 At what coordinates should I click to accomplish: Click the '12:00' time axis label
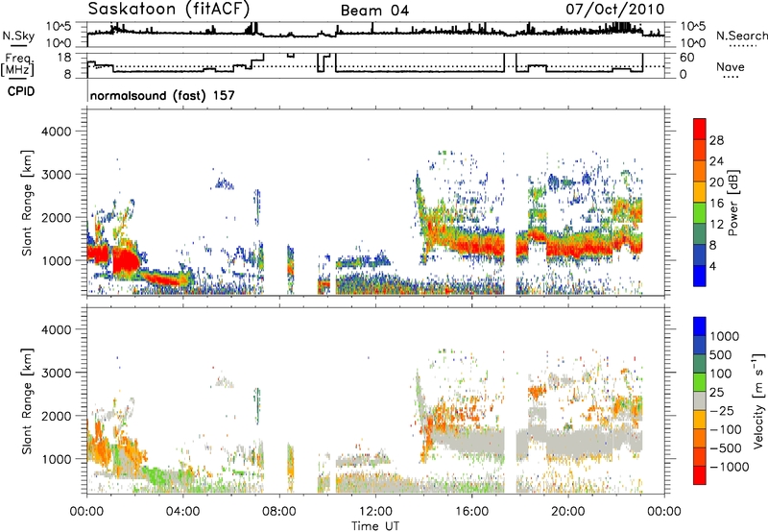[x=375, y=512]
